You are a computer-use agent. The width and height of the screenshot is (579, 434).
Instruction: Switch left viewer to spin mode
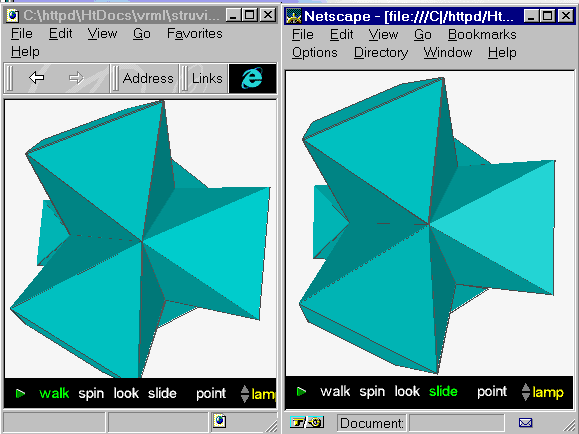[91, 394]
